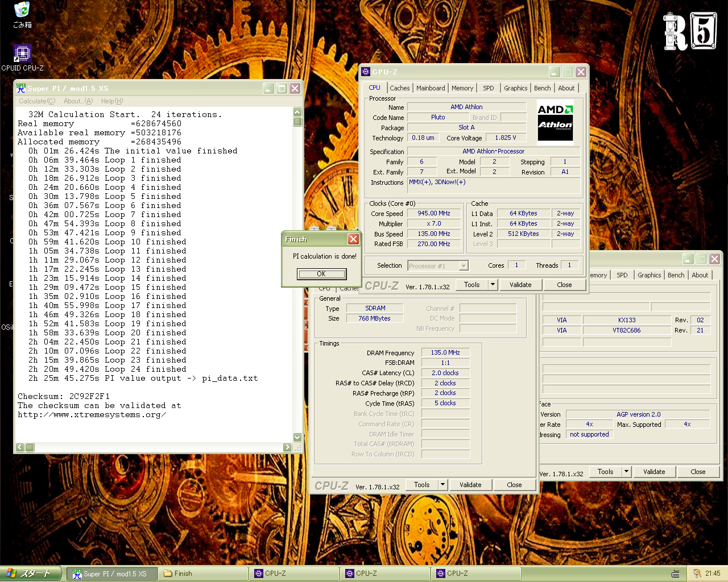728x582 pixels.
Task: Click the xtremesystems.org URL text
Action: 92,414
